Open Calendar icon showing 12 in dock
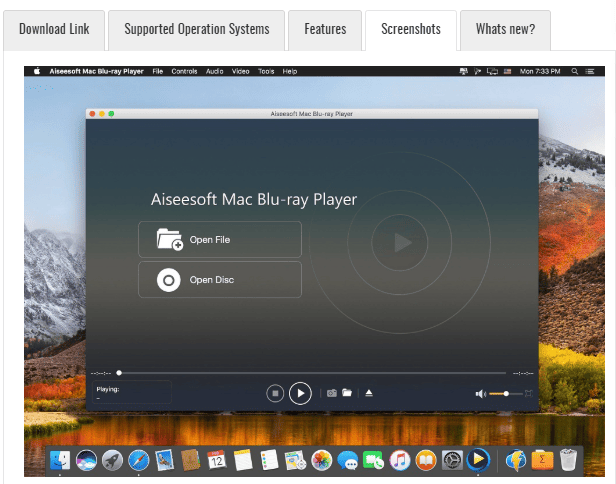This screenshot has width=616, height=484. point(217,460)
